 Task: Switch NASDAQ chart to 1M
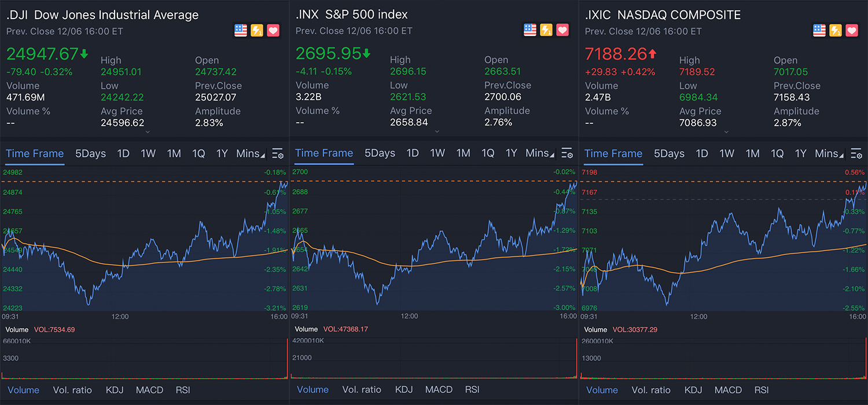point(753,153)
